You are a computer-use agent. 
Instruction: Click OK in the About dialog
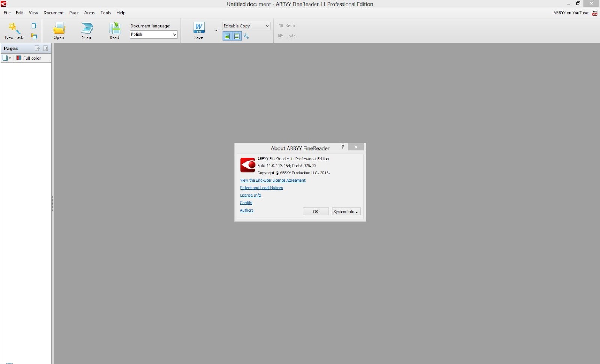(x=316, y=212)
